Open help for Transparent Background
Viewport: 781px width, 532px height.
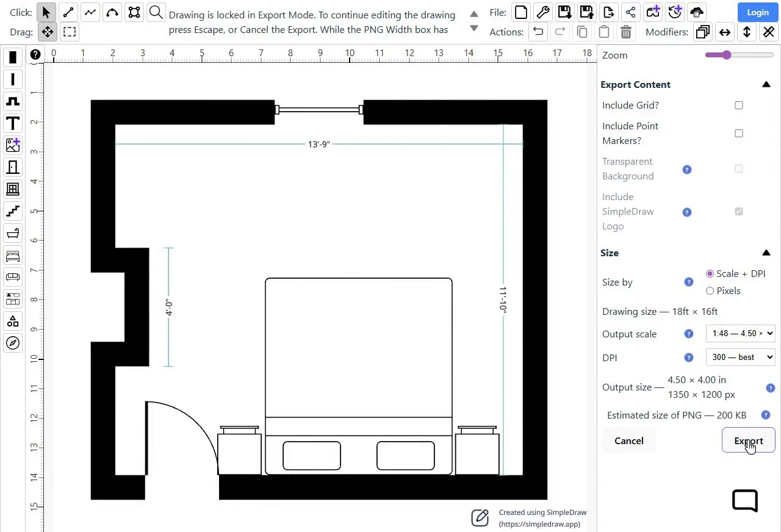point(687,170)
